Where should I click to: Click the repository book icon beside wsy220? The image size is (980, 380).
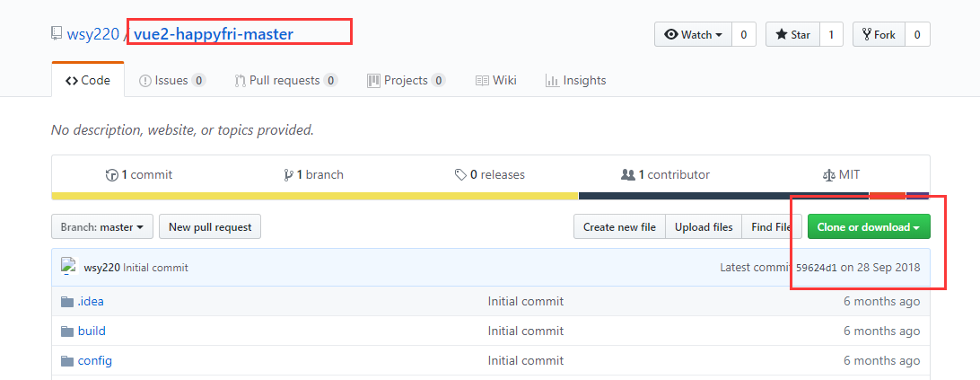coord(57,33)
